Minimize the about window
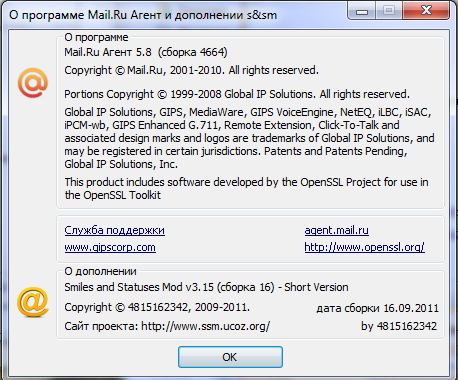Viewport: 458px width, 380px height. 362,10
